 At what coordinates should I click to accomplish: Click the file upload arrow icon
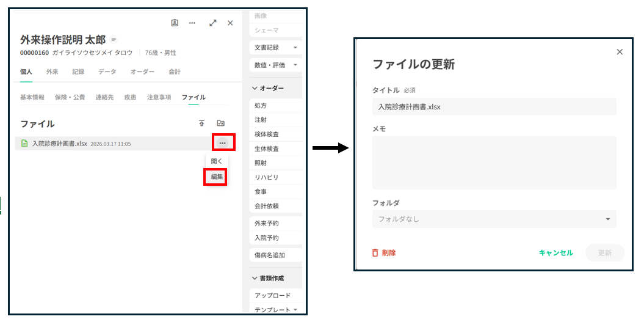point(201,123)
